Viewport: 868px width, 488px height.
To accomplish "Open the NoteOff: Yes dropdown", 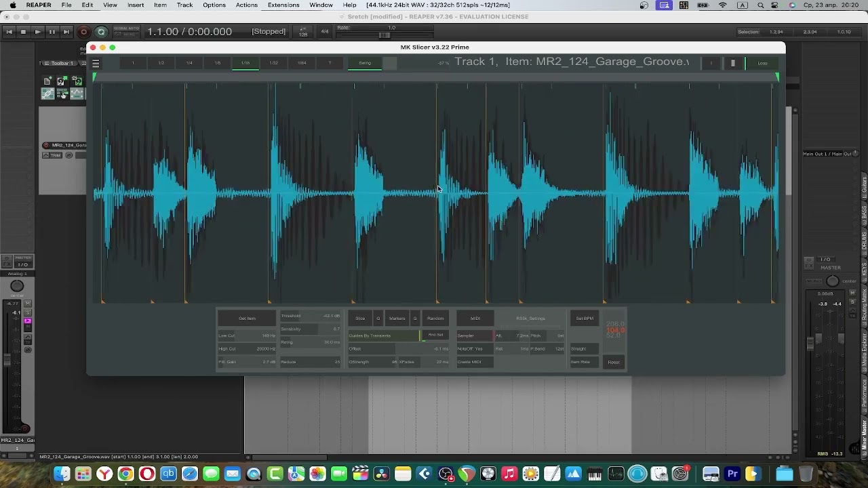I will [x=475, y=349].
